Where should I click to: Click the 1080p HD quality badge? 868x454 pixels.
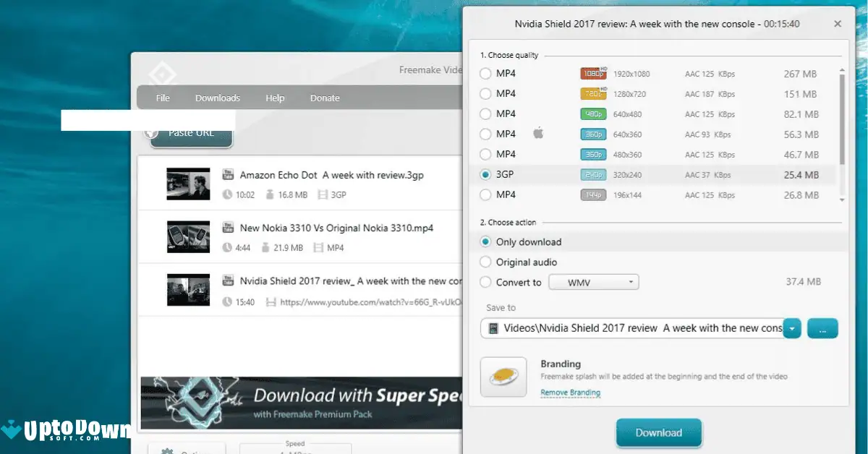[x=592, y=73]
